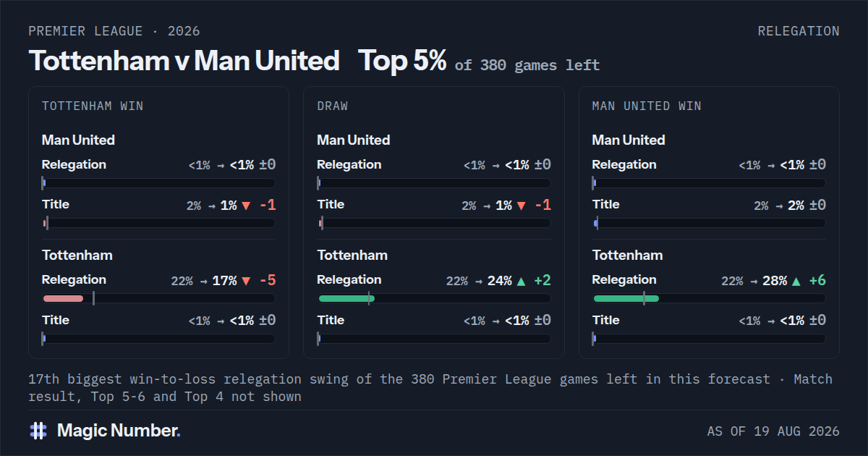Click red down arrow in Draw panel Man United title row

pos(521,206)
